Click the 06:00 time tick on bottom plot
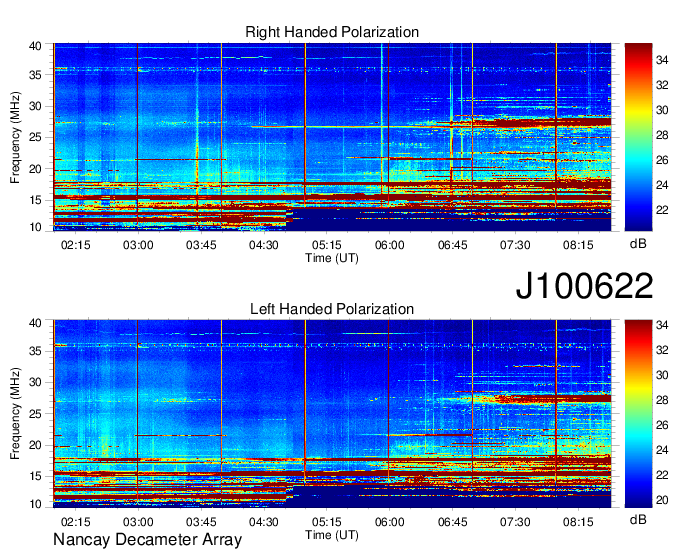The image size is (680, 552). 389,522
